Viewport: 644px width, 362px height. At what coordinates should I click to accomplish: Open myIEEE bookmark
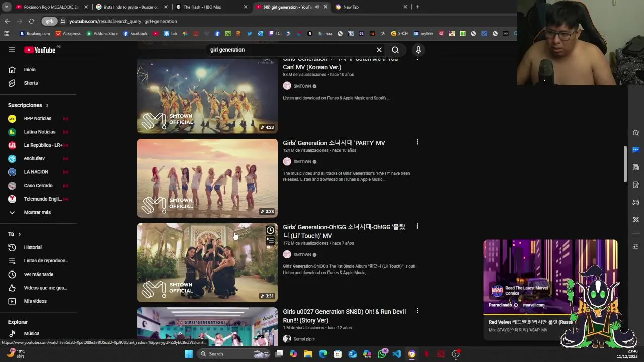point(423,34)
